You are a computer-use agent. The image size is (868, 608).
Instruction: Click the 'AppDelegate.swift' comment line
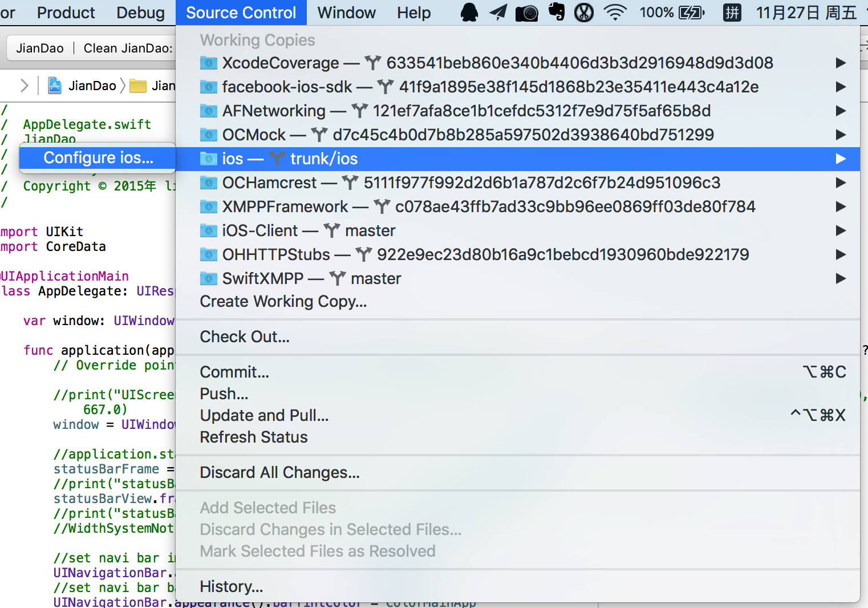87,124
